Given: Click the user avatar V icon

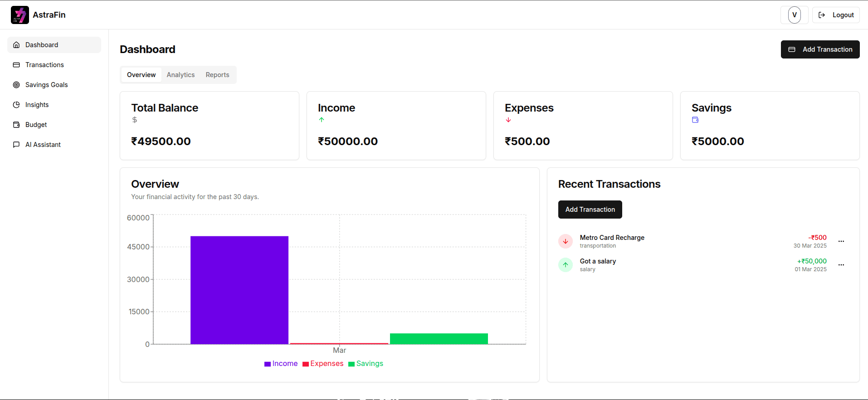Looking at the screenshot, I should coord(794,15).
